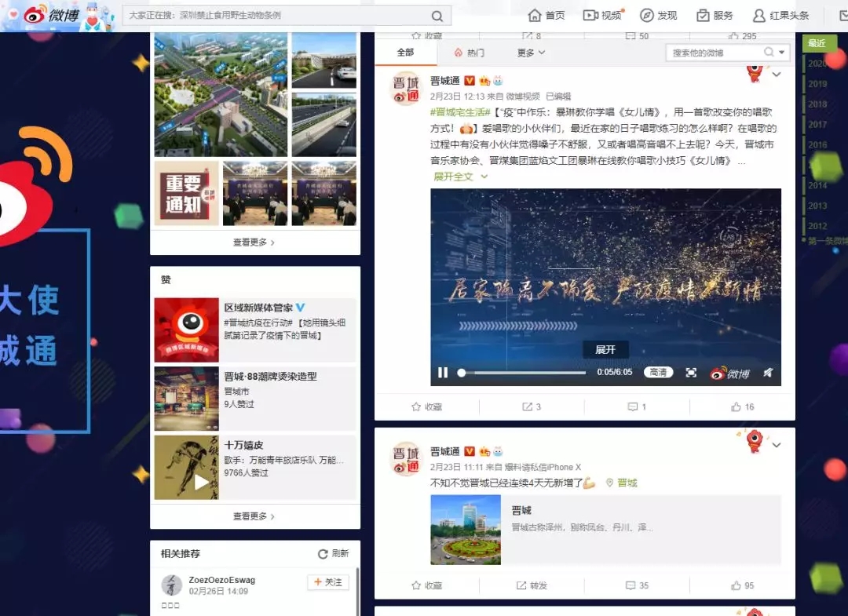Repost the video post showing 3

pyautogui.click(x=532, y=407)
